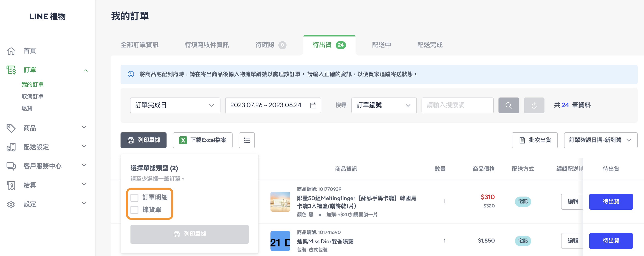Check the 揀貨單 checkbox
The height and width of the screenshot is (256, 644).
pyautogui.click(x=135, y=210)
